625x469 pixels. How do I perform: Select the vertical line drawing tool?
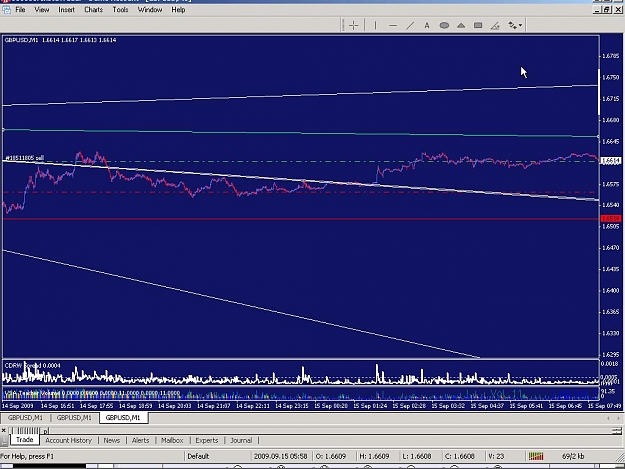pyautogui.click(x=375, y=26)
